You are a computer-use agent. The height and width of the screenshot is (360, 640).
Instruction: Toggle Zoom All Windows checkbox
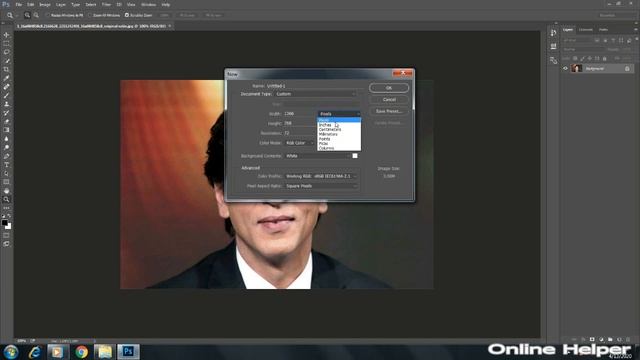[90, 15]
